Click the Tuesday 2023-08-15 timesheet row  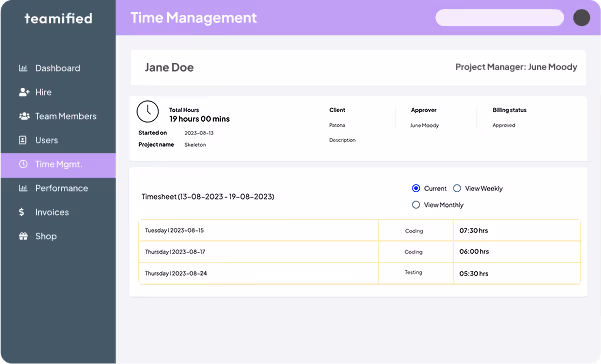[359, 230]
